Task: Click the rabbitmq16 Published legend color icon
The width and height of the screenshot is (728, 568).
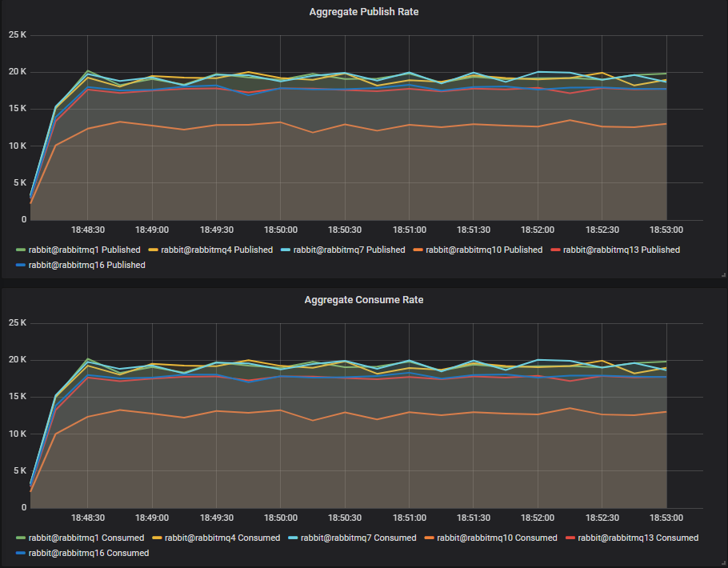Action: pos(20,265)
